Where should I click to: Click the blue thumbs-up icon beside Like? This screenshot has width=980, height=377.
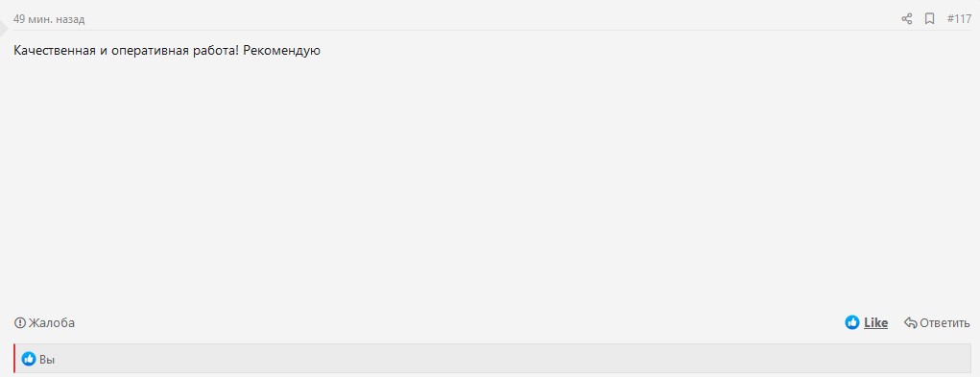click(x=852, y=322)
